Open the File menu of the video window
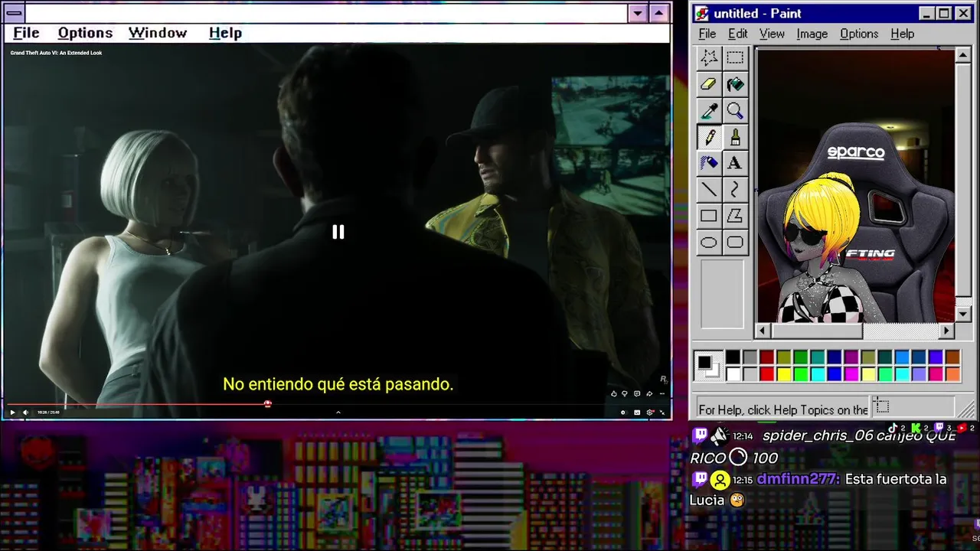Viewport: 980px width, 551px height. coord(26,33)
